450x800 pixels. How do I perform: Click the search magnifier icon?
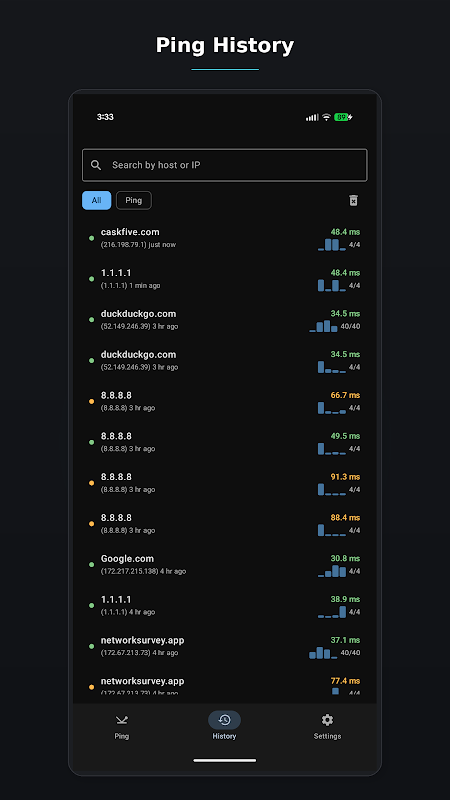(x=96, y=165)
